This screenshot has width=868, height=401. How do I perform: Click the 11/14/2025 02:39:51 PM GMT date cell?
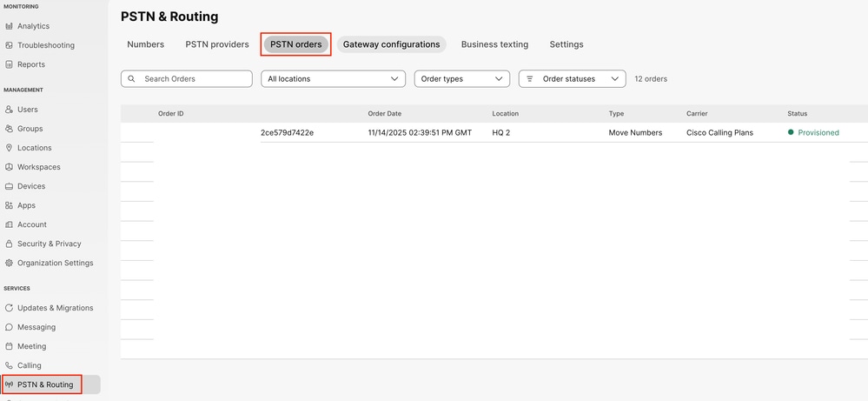[421, 132]
